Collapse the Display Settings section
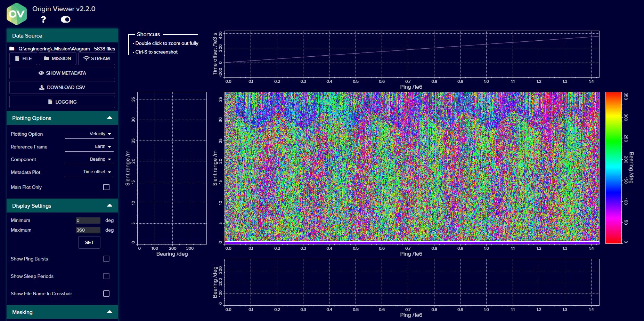This screenshot has height=321, width=644. click(110, 205)
